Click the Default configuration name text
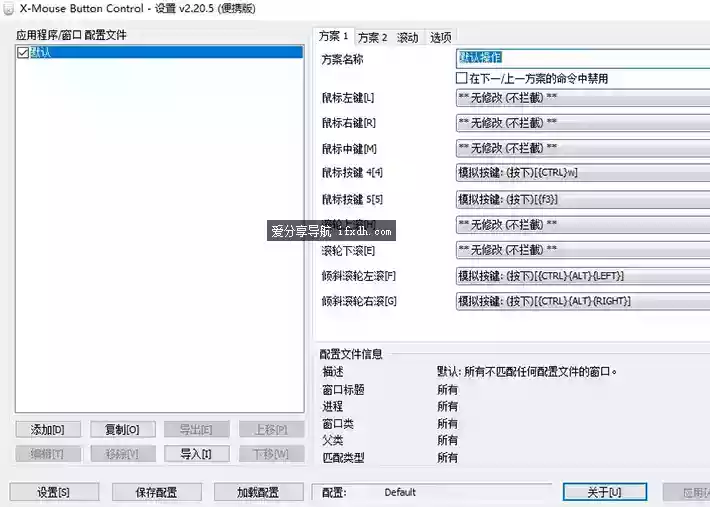This screenshot has height=507, width=710. 400,492
